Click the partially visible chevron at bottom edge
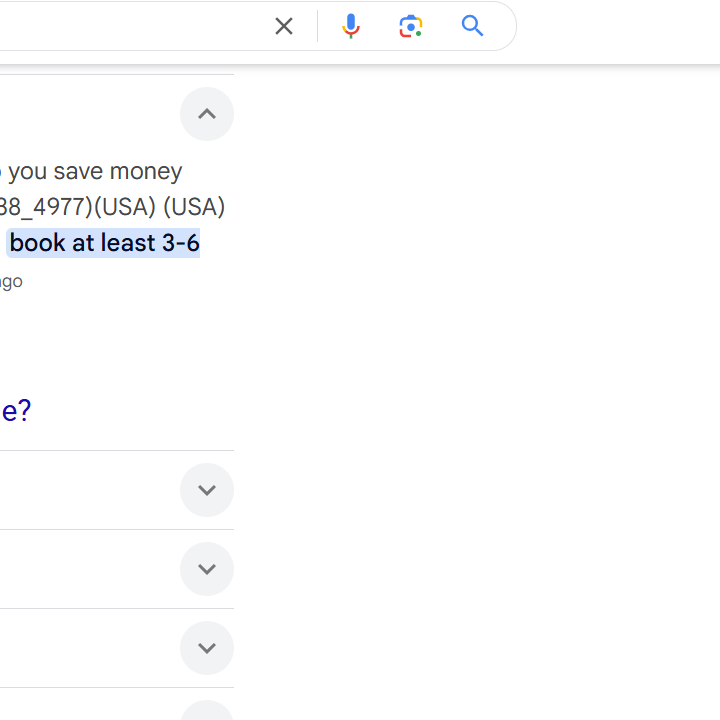This screenshot has height=720, width=720. 207,711
